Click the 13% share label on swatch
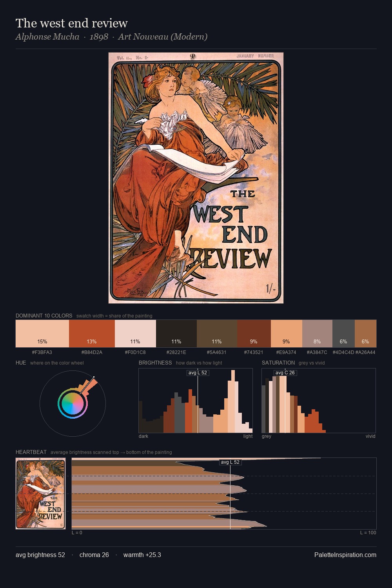392x588 pixels. (x=92, y=341)
